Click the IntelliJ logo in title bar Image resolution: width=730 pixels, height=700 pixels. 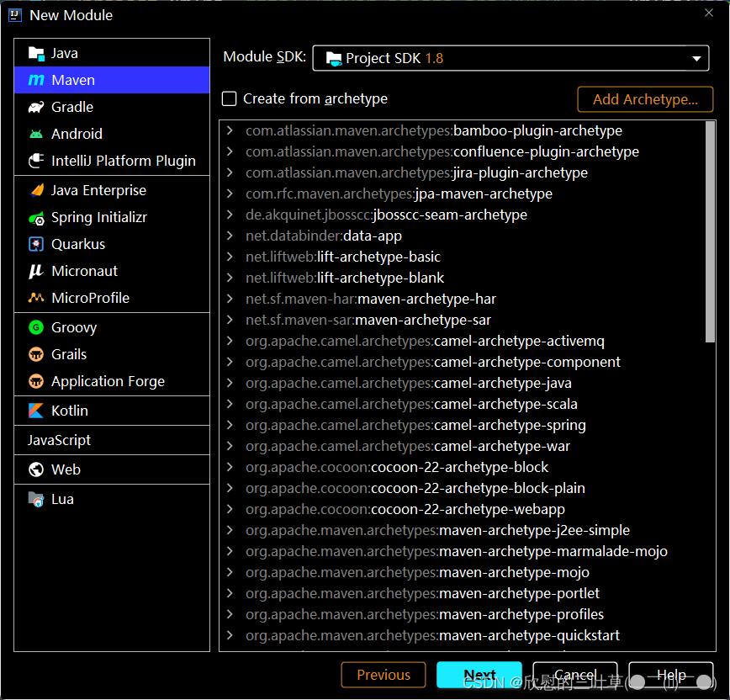[15, 15]
